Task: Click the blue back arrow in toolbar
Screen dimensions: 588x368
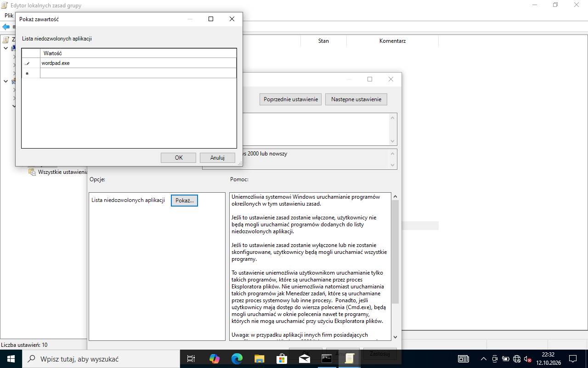Action: 6,27
